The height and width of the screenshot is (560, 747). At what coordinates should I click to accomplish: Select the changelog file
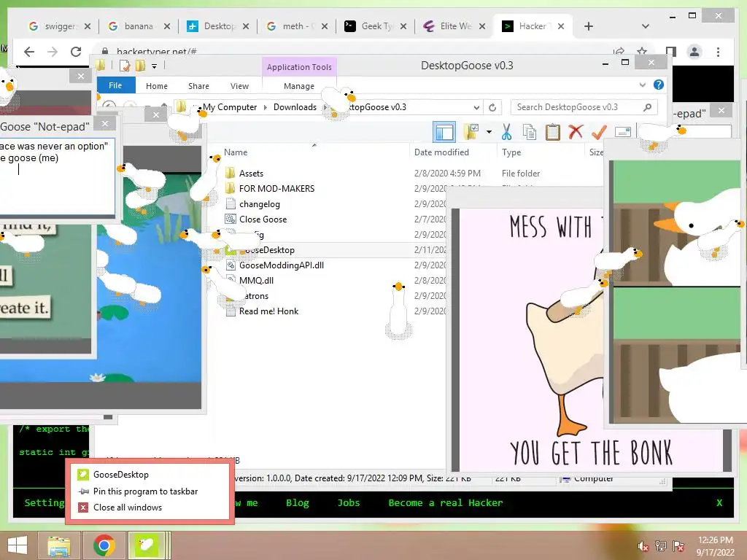click(x=260, y=204)
